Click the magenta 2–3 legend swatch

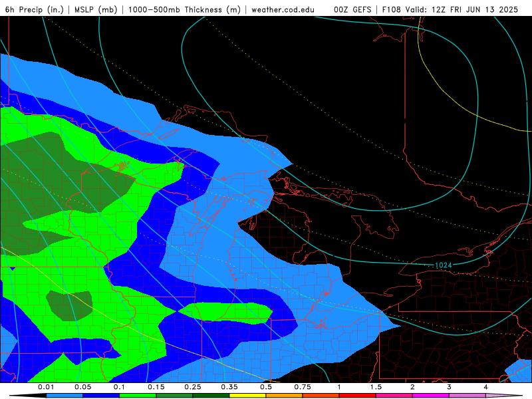(x=431, y=396)
